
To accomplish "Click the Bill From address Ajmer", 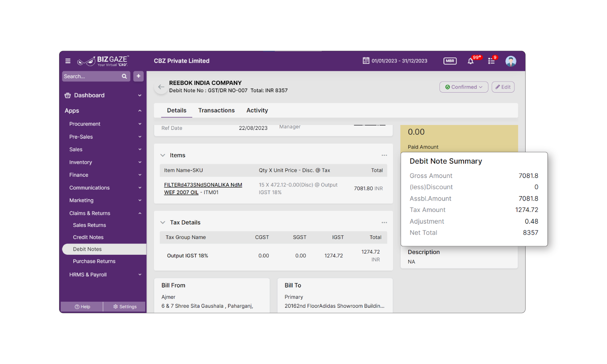I will pos(168,297).
